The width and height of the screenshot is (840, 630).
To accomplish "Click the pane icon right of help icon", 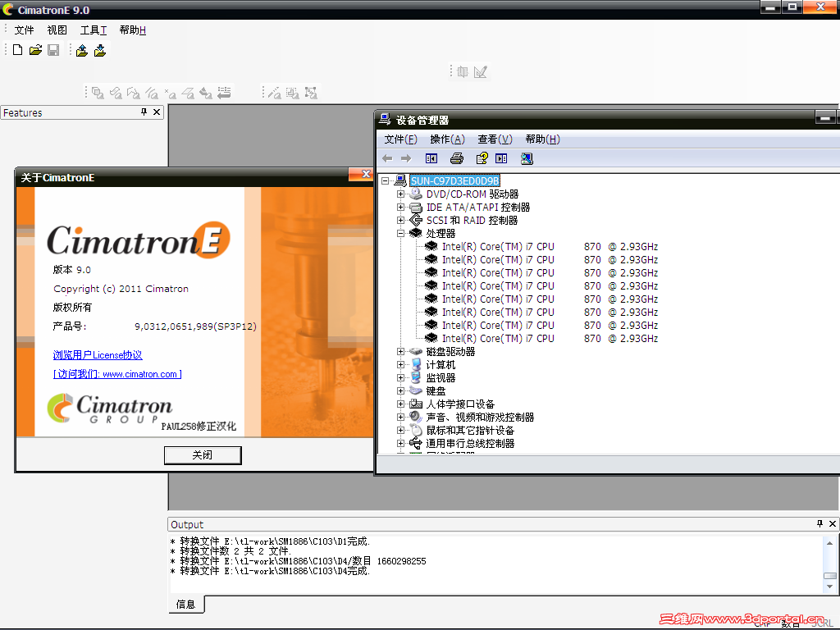I will click(501, 158).
